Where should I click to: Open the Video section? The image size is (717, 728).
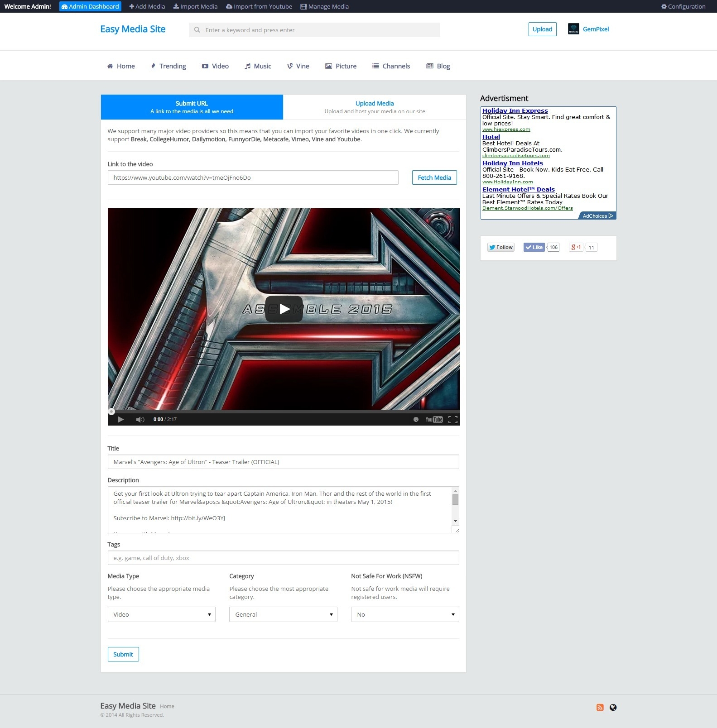[215, 66]
